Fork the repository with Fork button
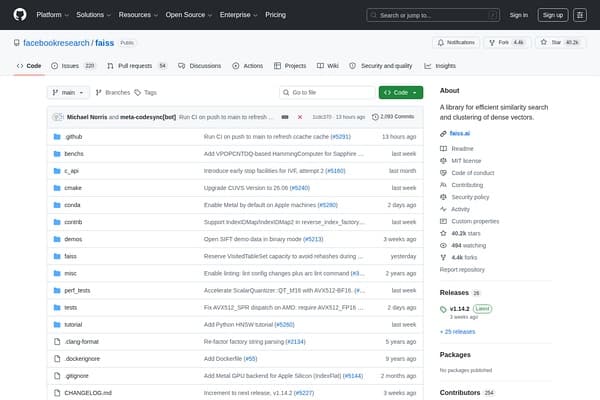 pyautogui.click(x=506, y=42)
